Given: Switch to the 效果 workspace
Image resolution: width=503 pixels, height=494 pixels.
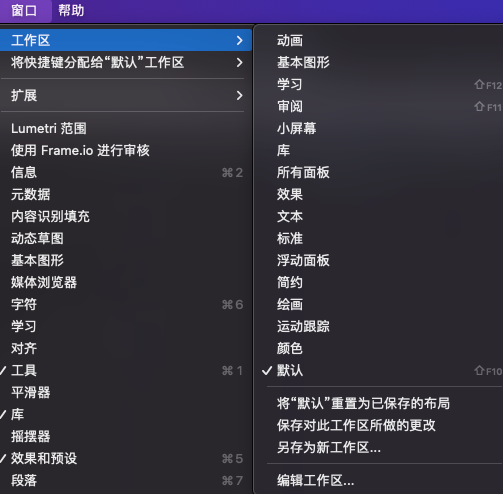Looking at the screenshot, I should pyautogui.click(x=379, y=194).
